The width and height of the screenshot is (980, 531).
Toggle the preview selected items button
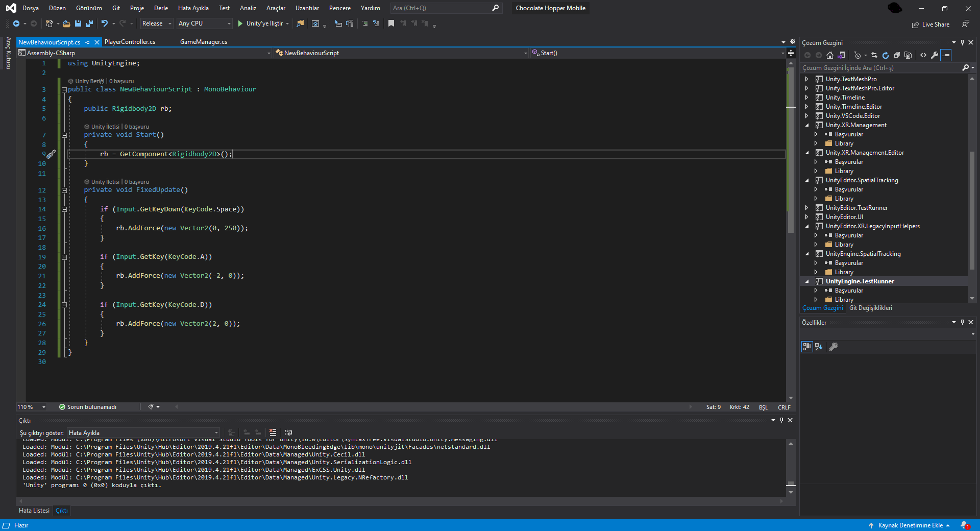tap(946, 55)
